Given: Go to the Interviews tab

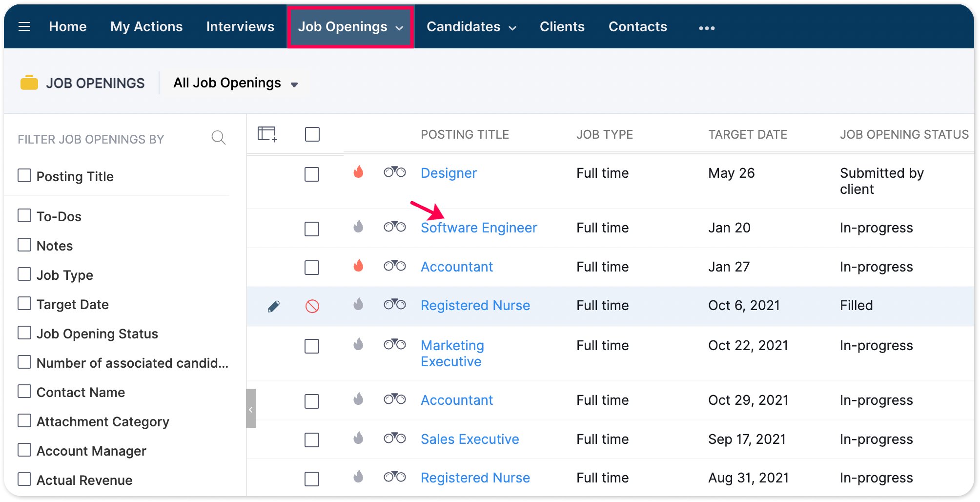Looking at the screenshot, I should pyautogui.click(x=240, y=26).
